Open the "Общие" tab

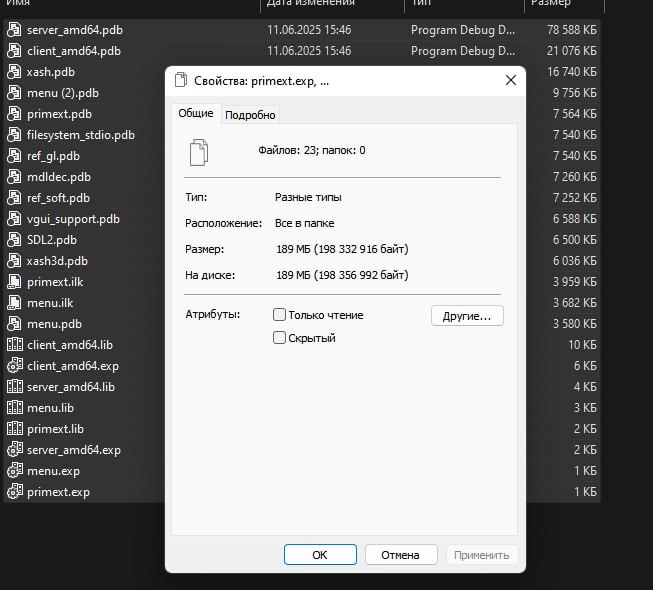click(x=196, y=114)
